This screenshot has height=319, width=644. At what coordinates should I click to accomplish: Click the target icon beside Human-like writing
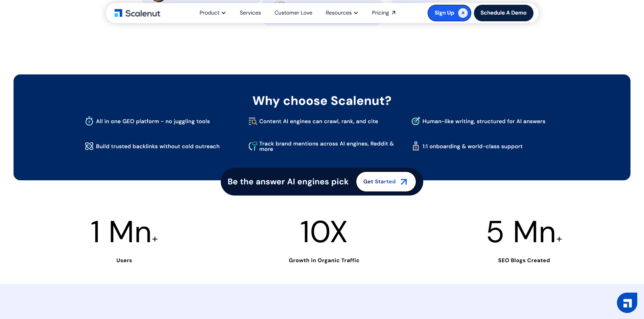(x=415, y=121)
